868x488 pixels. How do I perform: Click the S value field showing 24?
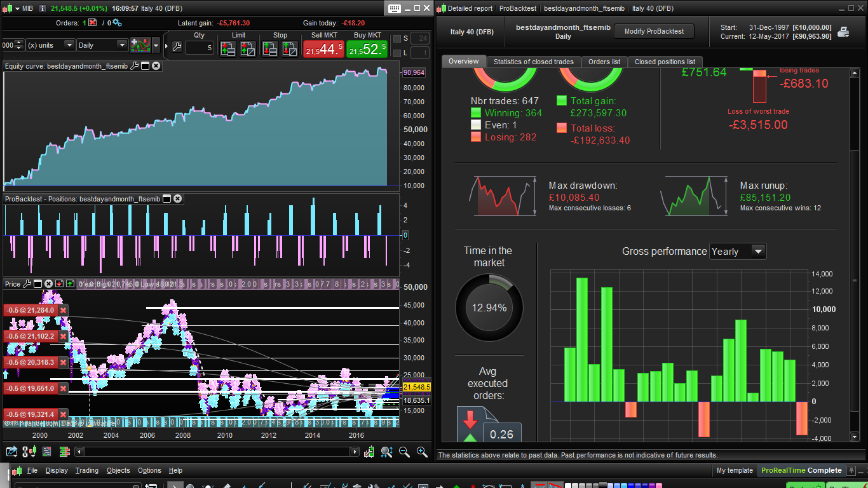[420, 38]
